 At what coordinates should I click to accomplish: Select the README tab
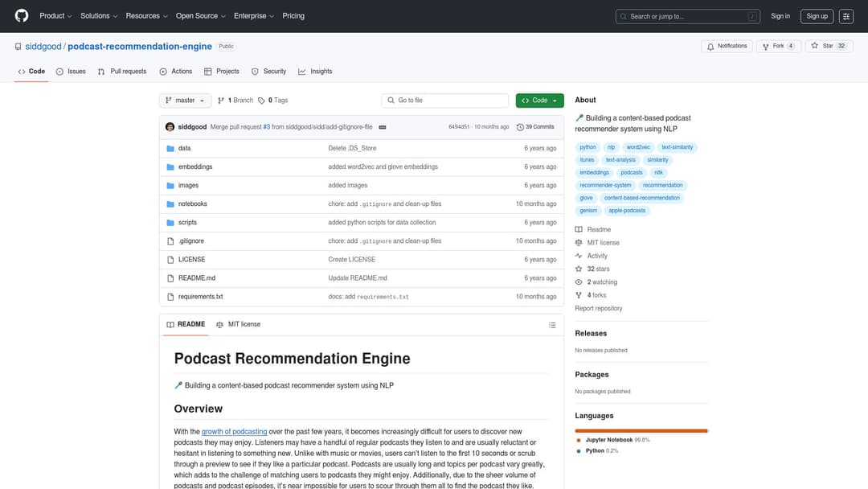[x=186, y=324]
